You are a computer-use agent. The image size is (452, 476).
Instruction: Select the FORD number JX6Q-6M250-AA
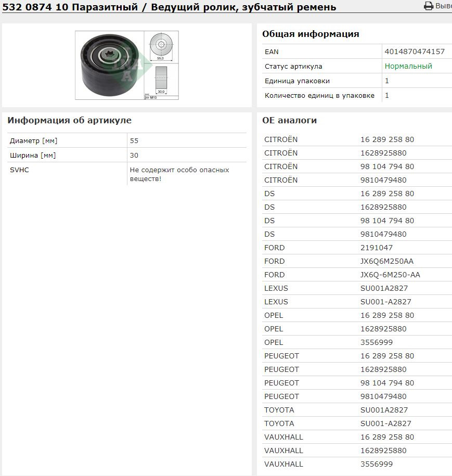(390, 275)
